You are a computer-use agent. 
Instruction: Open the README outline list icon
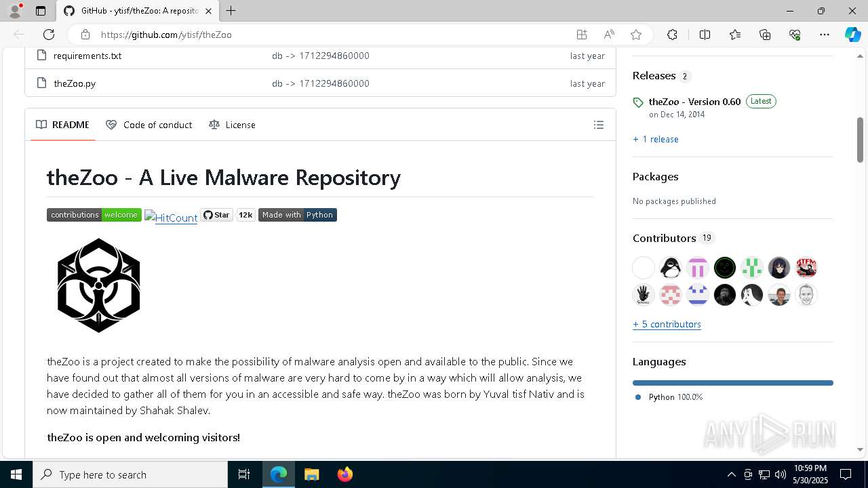(599, 125)
